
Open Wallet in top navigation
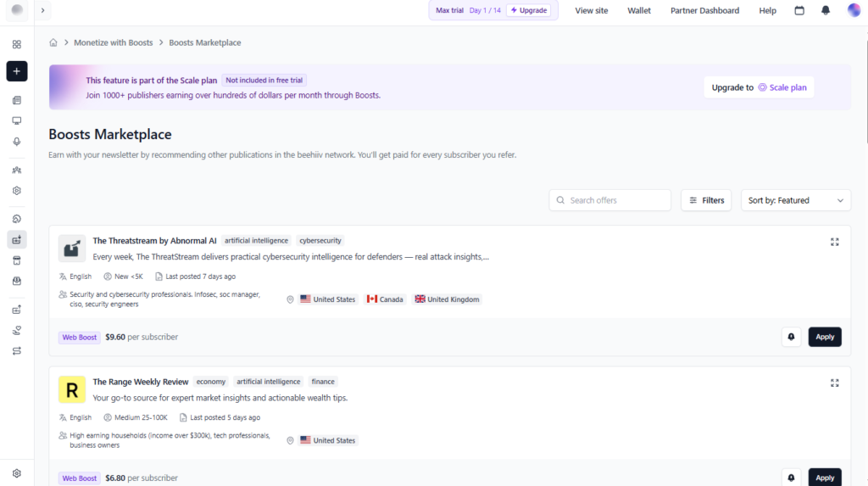coord(639,10)
